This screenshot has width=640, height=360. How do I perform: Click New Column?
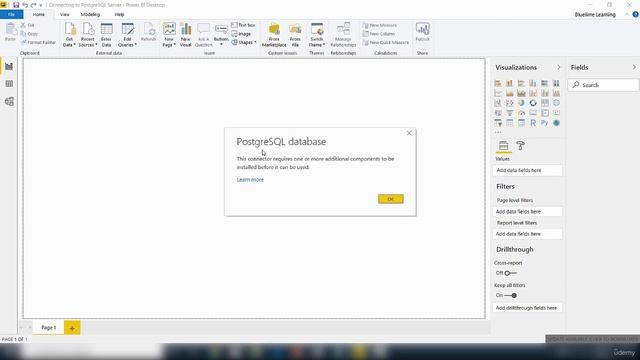point(379,34)
